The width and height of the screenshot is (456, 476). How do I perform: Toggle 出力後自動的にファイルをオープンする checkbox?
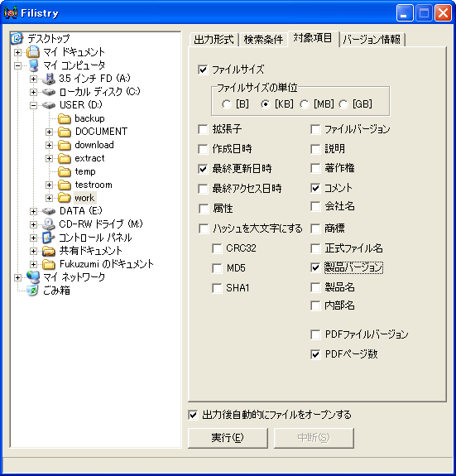point(193,415)
